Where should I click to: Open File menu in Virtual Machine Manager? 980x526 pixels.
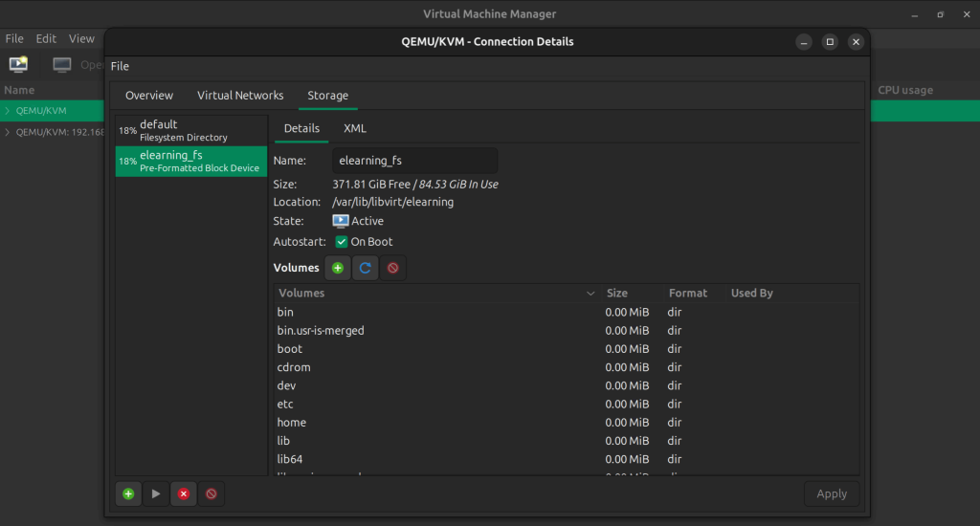(x=14, y=38)
